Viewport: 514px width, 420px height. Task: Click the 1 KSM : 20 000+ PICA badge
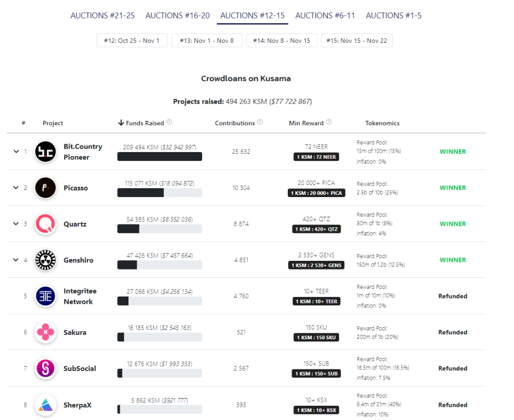coord(316,193)
